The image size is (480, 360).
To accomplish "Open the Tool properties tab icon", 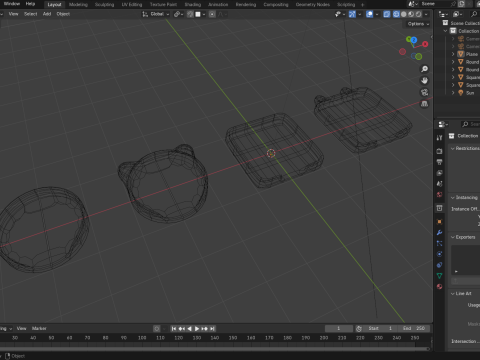I will (439, 138).
